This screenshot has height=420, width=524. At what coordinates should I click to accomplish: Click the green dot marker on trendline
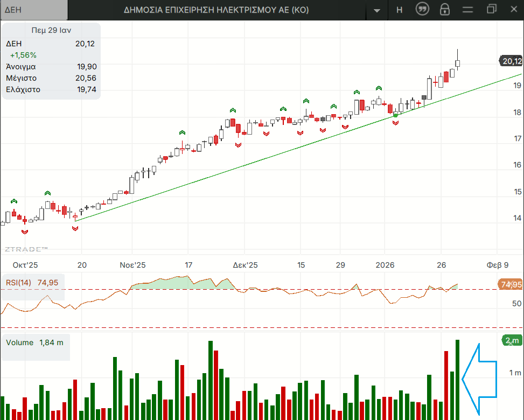click(396, 115)
